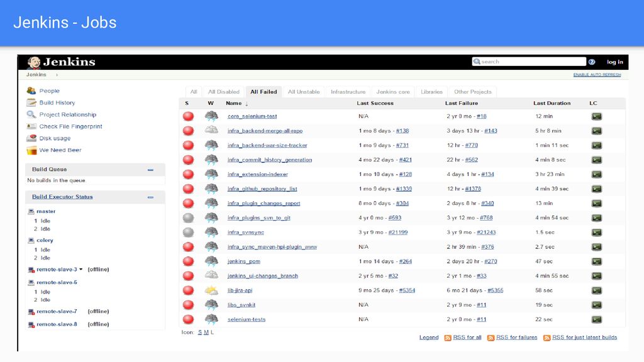644x362 pixels.
Task: Open last console icon for selenium-tests
Action: point(596,319)
